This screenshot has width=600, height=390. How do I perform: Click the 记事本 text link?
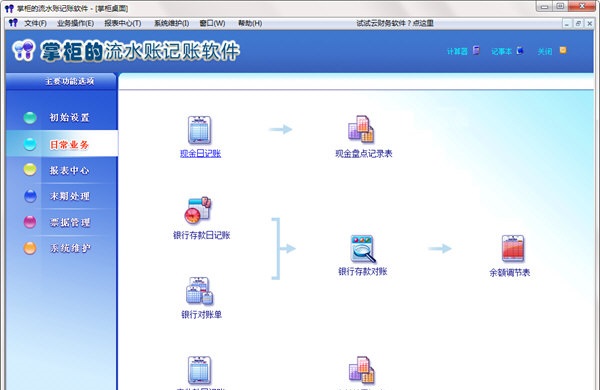coord(501,51)
